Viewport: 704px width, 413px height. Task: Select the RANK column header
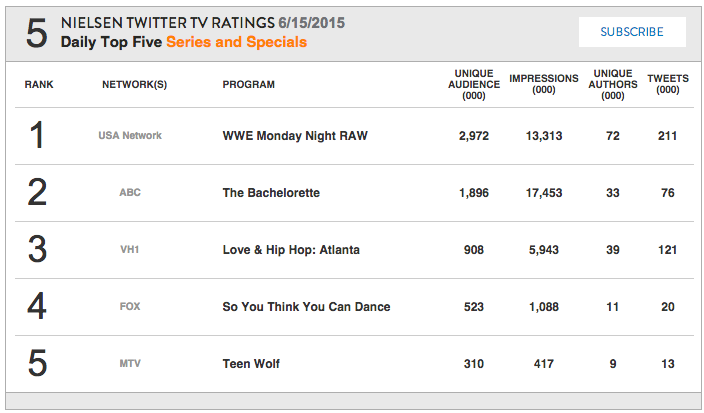click(39, 84)
